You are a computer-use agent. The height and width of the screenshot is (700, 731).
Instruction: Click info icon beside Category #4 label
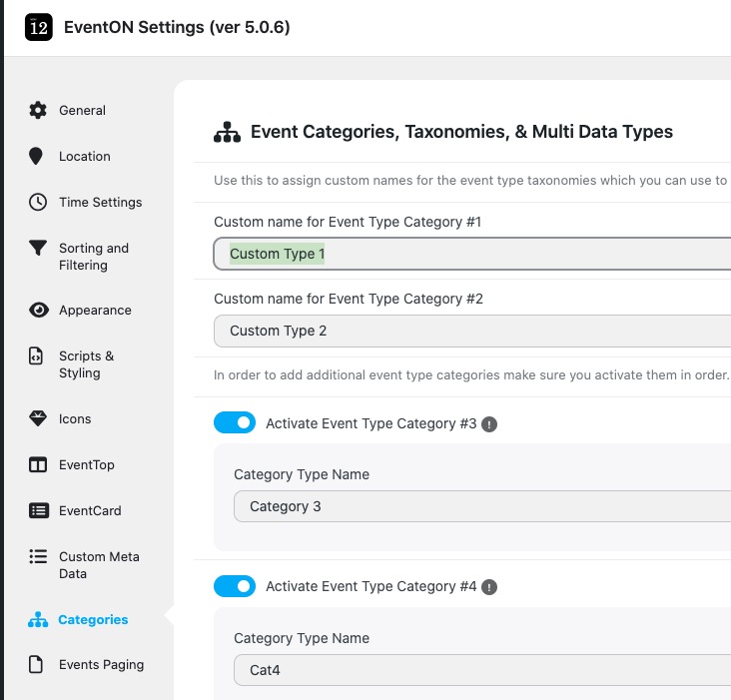point(489,587)
